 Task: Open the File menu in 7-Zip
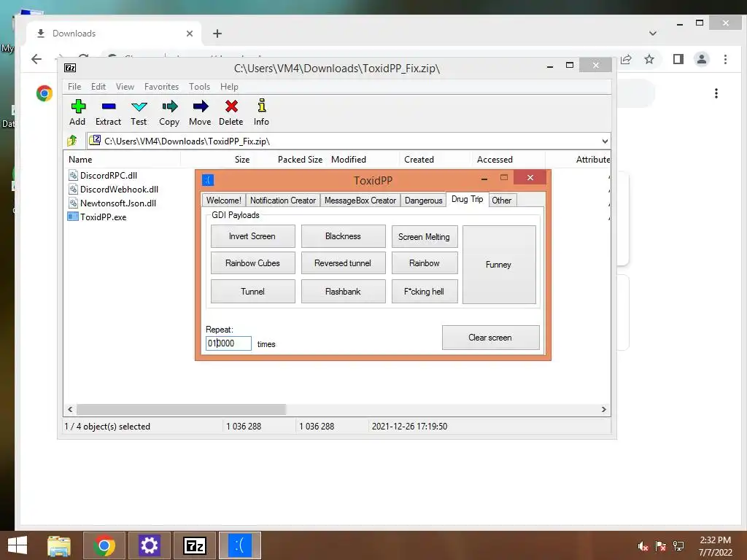tap(74, 86)
